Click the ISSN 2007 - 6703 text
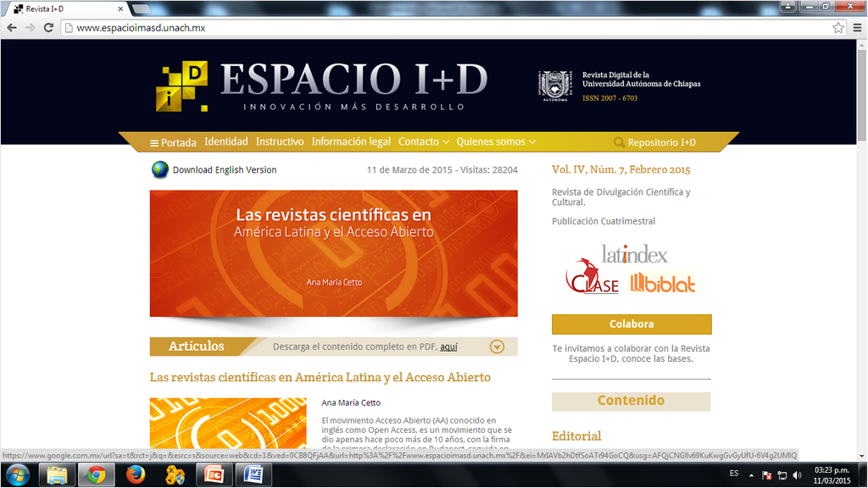The image size is (868, 488). pos(610,98)
